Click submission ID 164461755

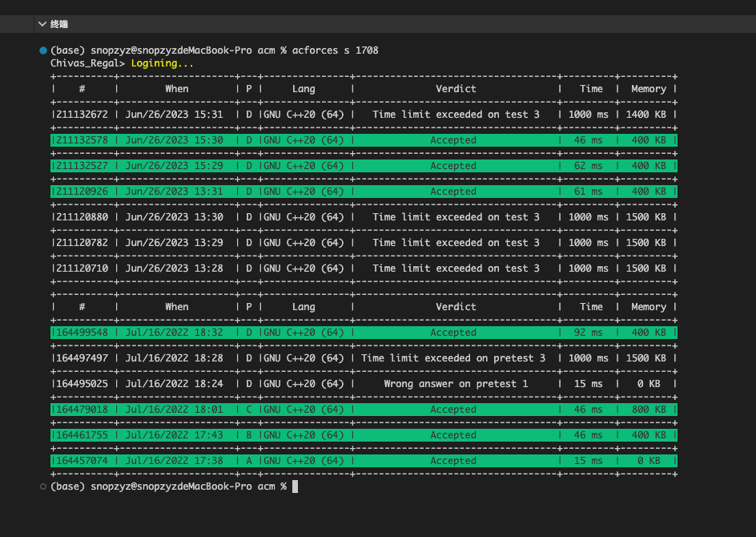(x=82, y=434)
